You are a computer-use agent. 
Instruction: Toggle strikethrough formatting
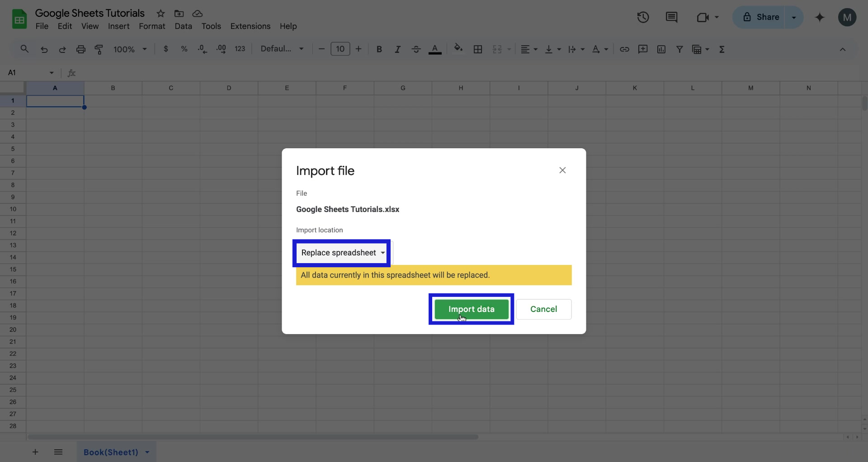pyautogui.click(x=416, y=49)
